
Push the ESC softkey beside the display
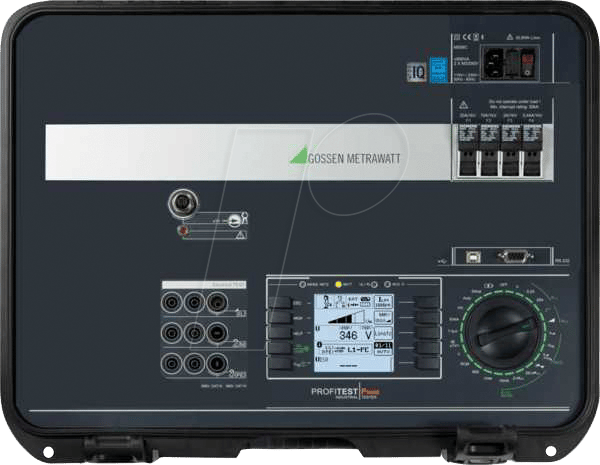click(280, 302)
